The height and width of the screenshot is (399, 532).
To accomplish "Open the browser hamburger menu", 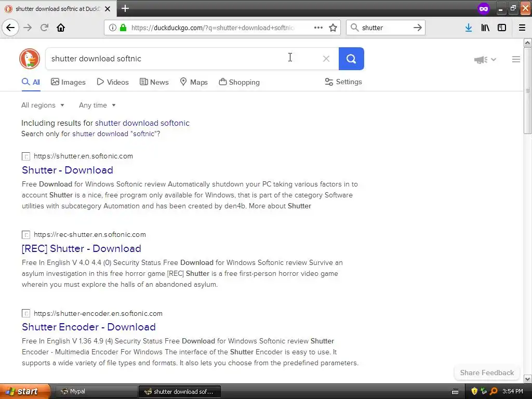I will 522,28.
